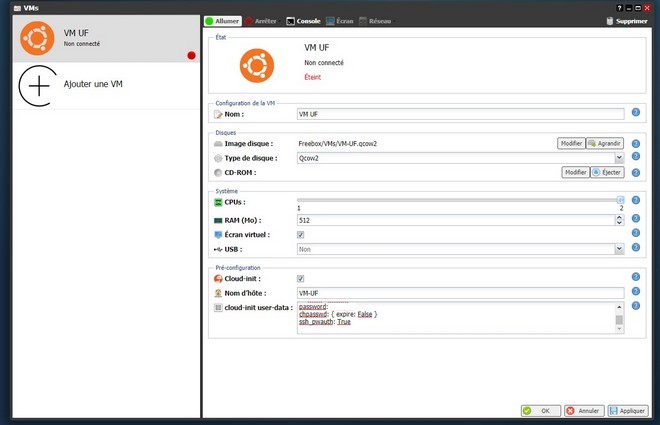
Task: Select the VM UF entry in sidebar
Action: 100,39
